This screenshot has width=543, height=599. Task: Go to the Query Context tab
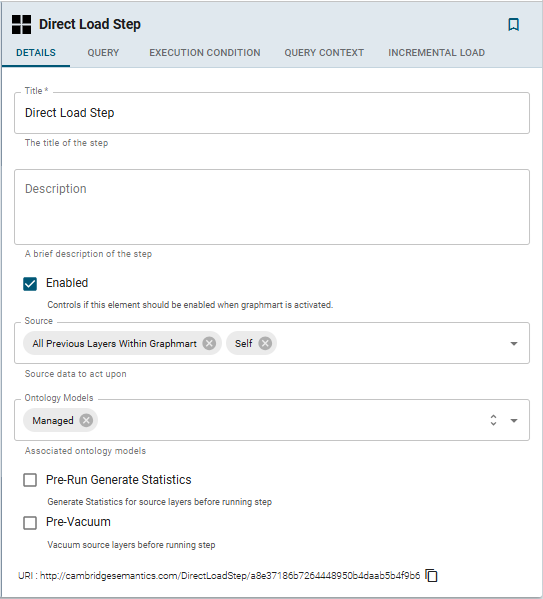[x=324, y=53]
